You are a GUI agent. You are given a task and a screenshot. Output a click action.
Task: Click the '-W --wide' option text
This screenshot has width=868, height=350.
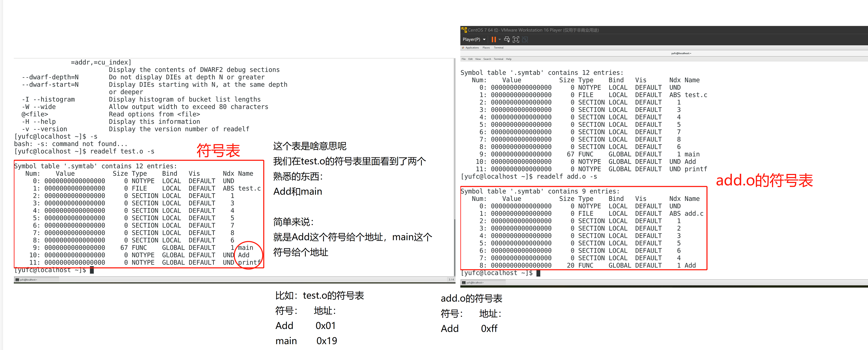(x=39, y=107)
